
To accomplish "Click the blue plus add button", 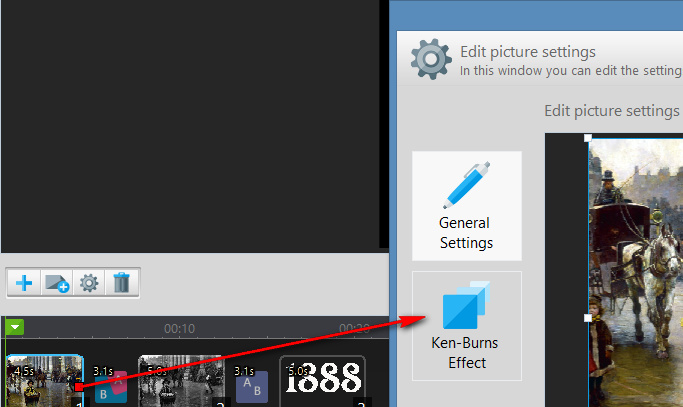I will pos(24,283).
